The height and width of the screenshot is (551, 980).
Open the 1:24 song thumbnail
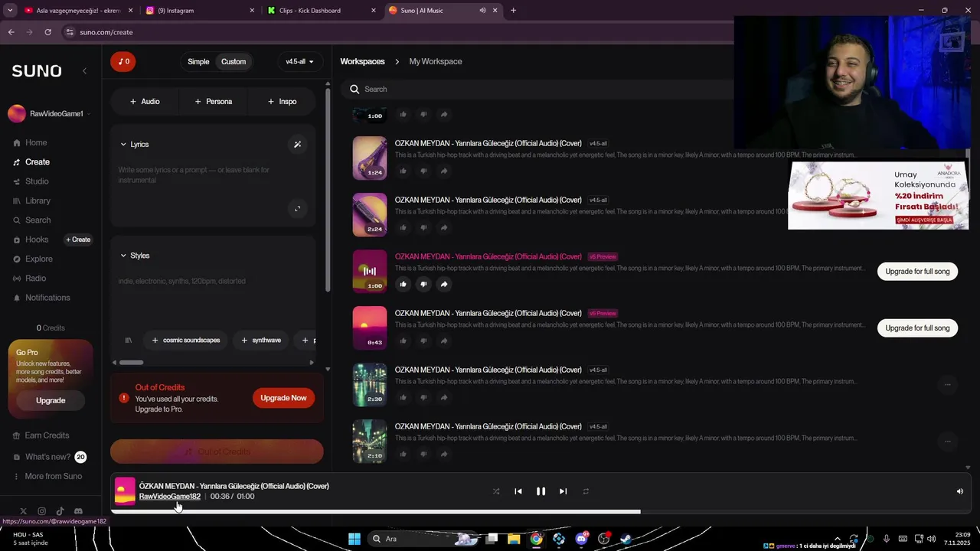370,158
